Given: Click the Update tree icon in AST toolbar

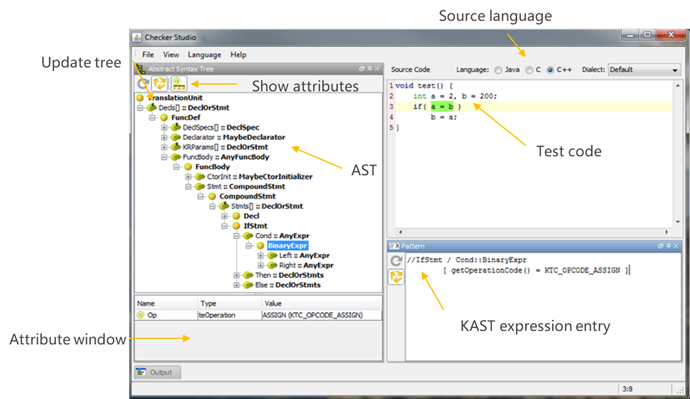Looking at the screenshot, I should click(160, 83).
